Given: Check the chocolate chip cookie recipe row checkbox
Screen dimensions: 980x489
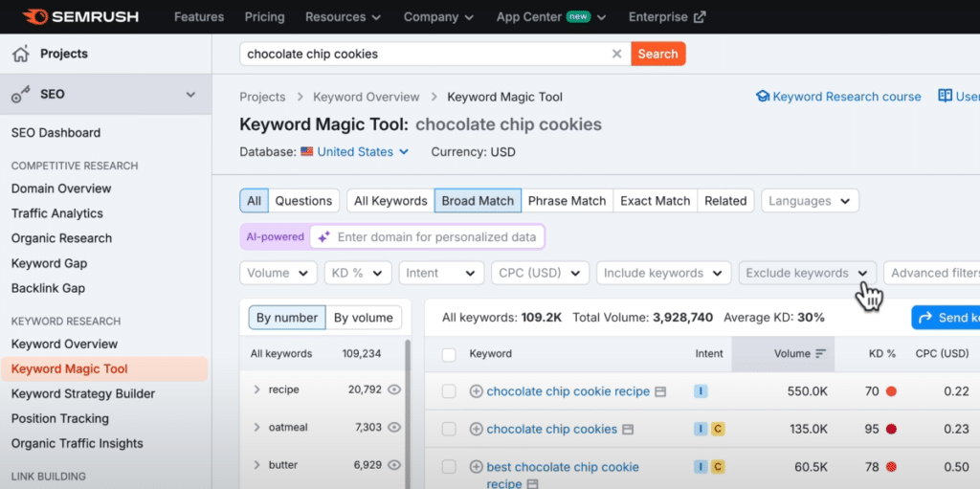Looking at the screenshot, I should click(449, 391).
